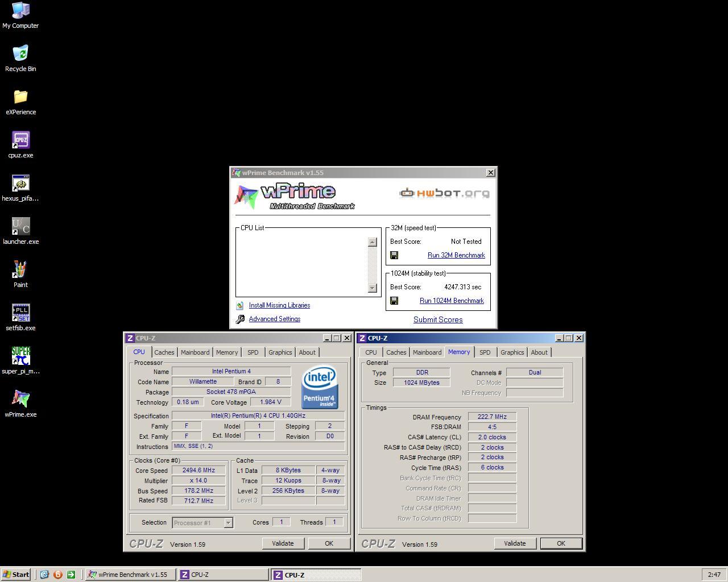Switch to wPrime Benchmark taskbar button
The width and height of the screenshot is (728, 582).
(x=130, y=575)
